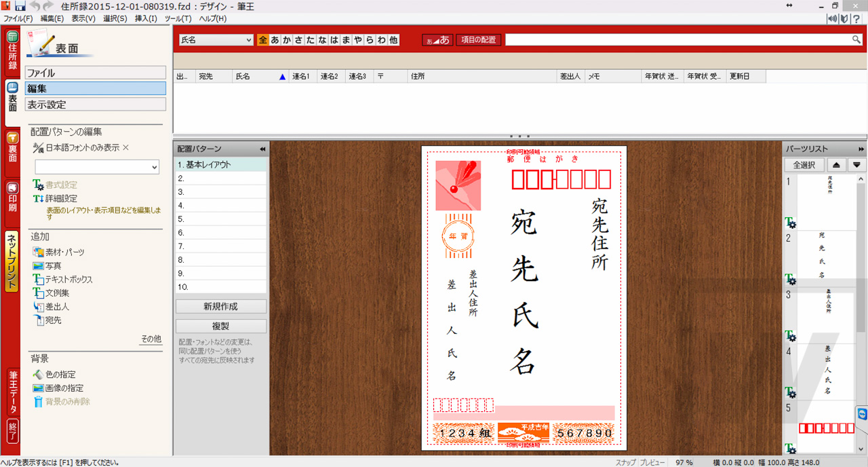
Task: Filter names by the さ index
Action: coord(298,40)
